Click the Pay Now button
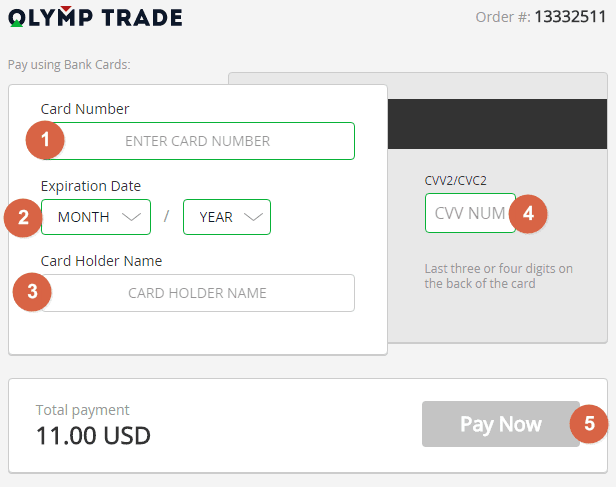The image size is (616, 487). [501, 424]
